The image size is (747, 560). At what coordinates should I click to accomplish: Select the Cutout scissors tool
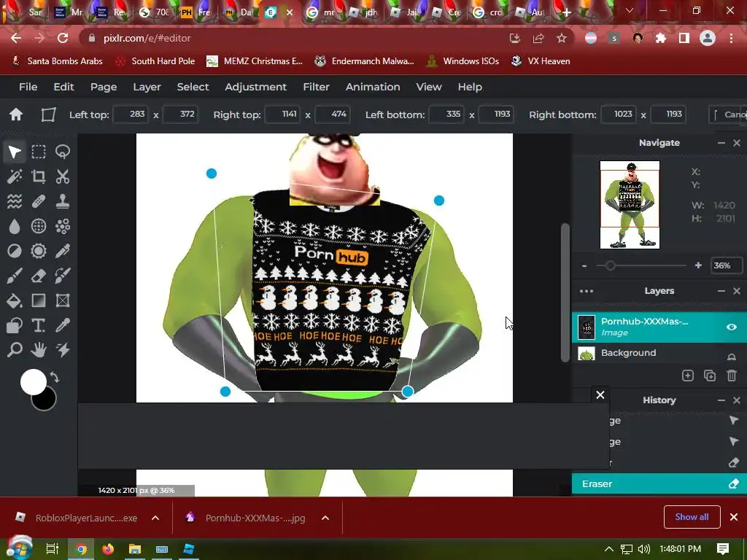click(x=63, y=176)
